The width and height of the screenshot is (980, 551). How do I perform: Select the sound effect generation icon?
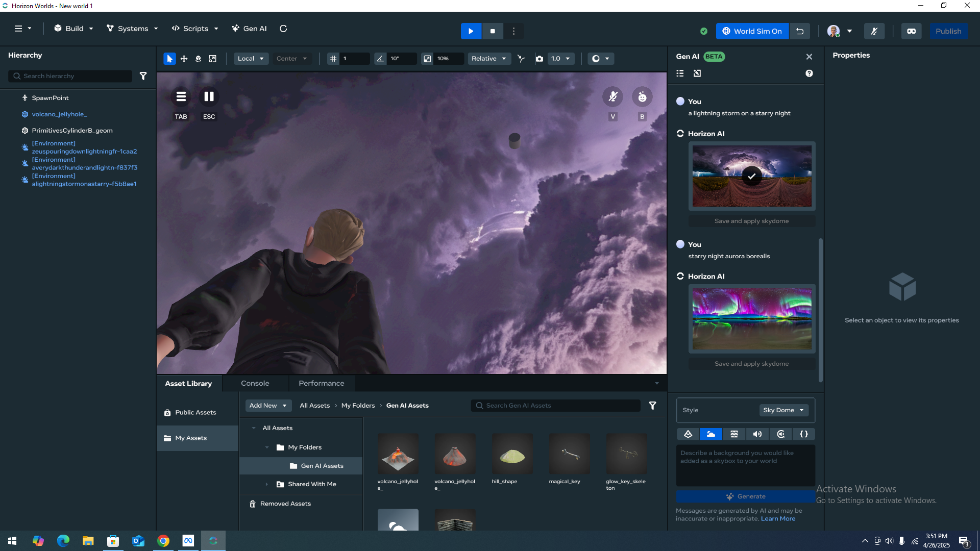tap(757, 434)
